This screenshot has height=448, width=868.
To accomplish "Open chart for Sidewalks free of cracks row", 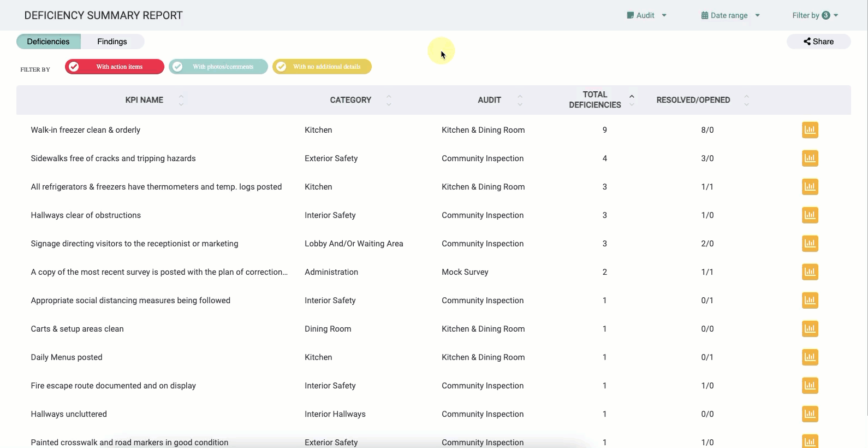I will [x=810, y=158].
